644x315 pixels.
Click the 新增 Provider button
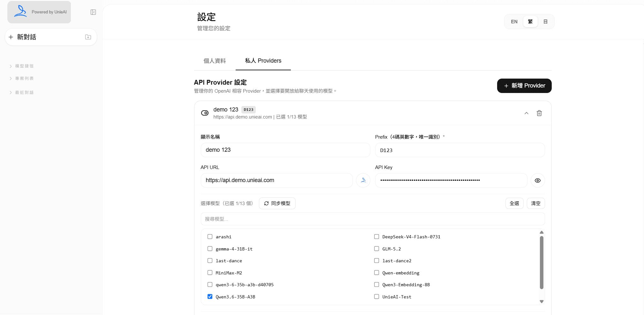coord(524,86)
